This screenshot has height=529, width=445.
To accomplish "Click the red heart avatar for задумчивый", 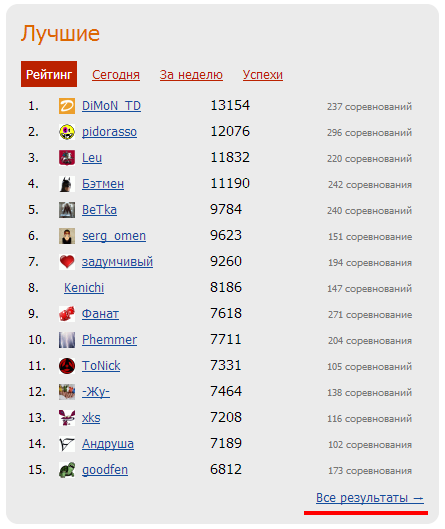I will pyautogui.click(x=67, y=262).
